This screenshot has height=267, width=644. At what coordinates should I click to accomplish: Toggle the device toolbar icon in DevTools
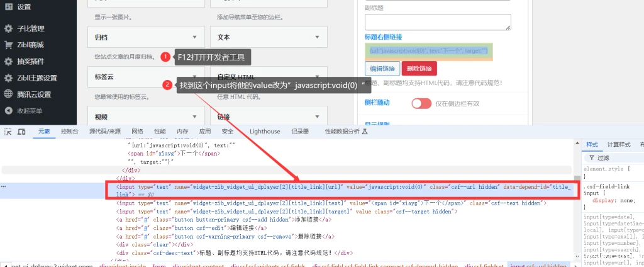pos(21,132)
